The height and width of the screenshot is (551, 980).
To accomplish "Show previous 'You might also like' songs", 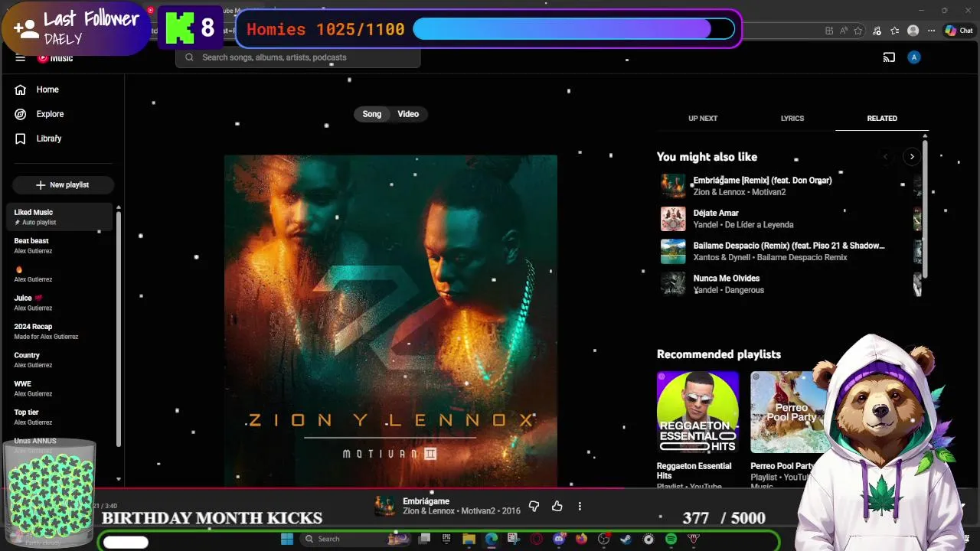I will (x=886, y=157).
